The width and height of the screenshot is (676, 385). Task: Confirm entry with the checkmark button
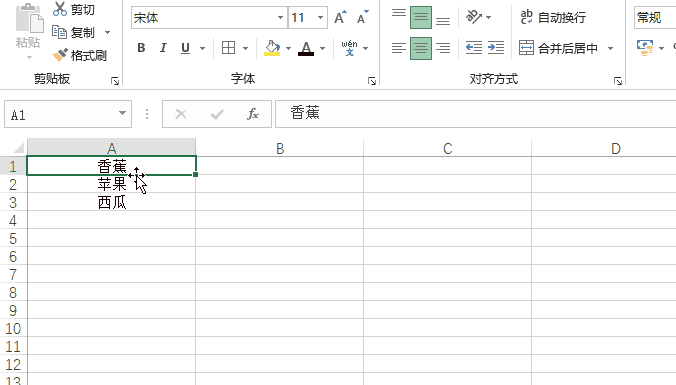pyautogui.click(x=217, y=114)
